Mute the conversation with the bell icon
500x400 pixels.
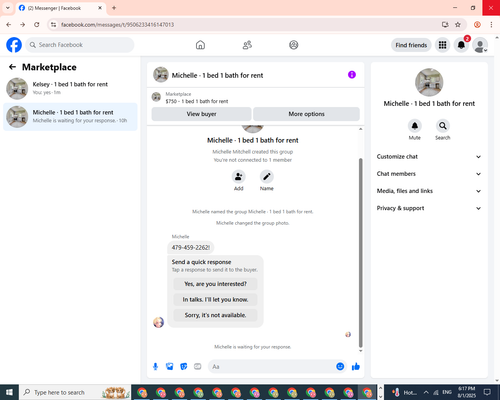(x=415, y=126)
